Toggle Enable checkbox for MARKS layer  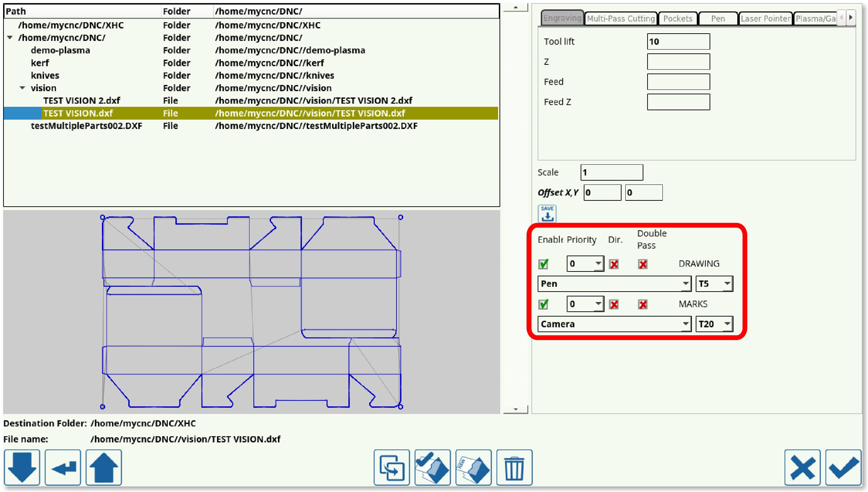click(x=543, y=304)
